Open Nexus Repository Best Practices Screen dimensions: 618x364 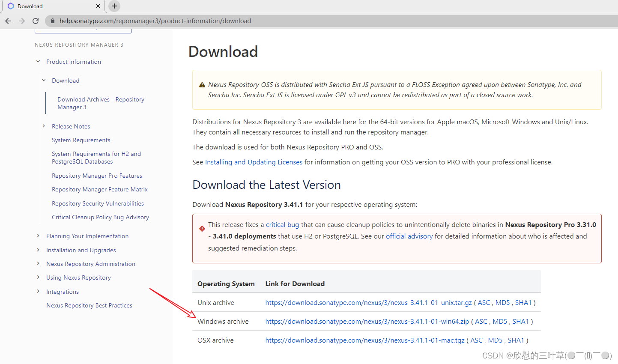pos(89,305)
